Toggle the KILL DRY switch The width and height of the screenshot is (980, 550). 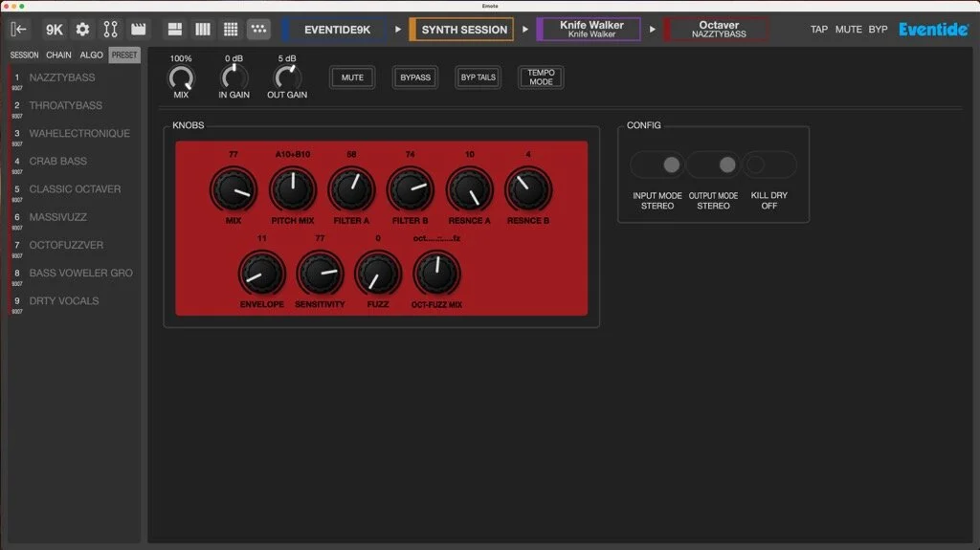769,165
